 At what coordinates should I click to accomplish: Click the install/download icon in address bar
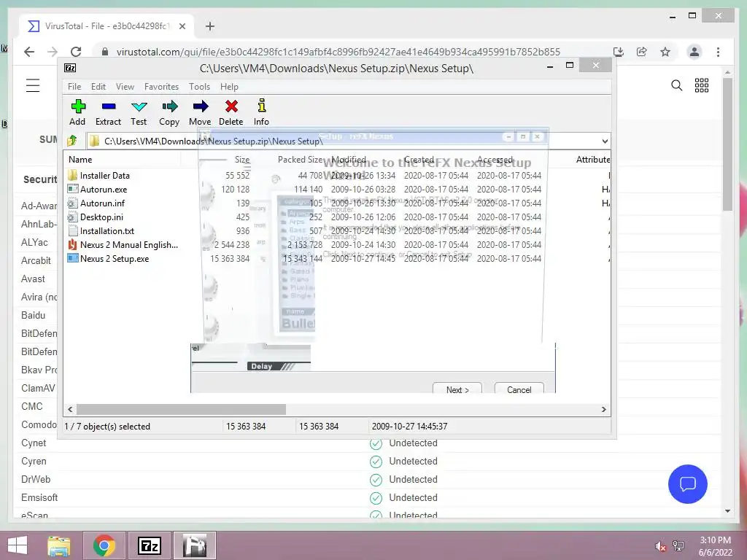click(619, 52)
